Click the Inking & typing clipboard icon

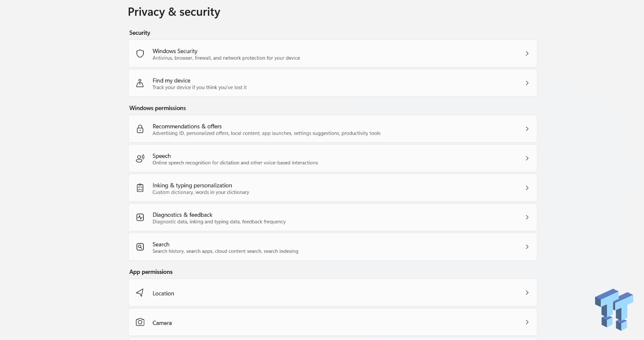[140, 188]
